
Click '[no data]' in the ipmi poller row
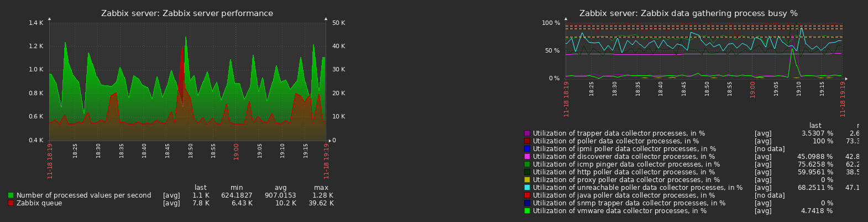click(770, 149)
